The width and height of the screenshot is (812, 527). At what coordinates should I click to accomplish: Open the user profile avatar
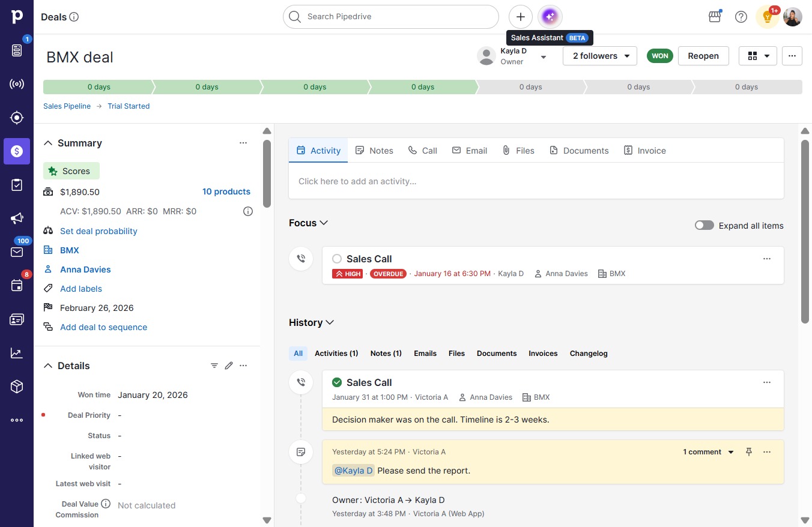pyautogui.click(x=793, y=17)
